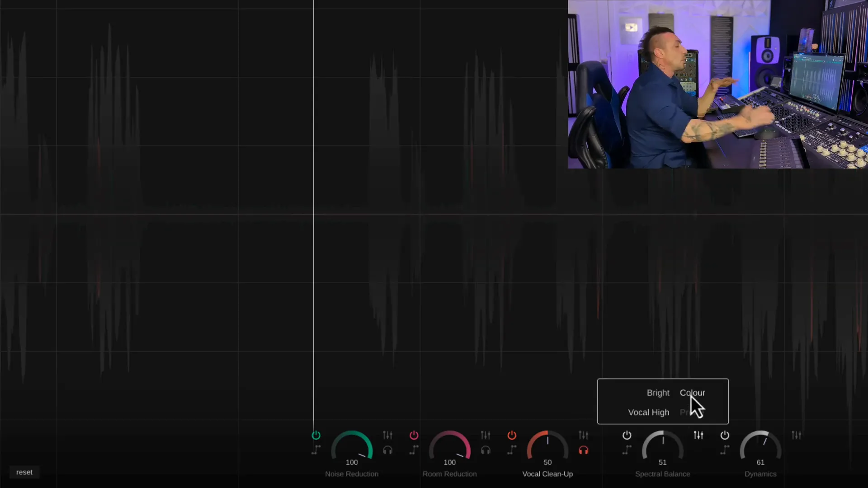Turn off Vocal Clean-Up power icon
Image resolution: width=868 pixels, height=488 pixels.
(512, 435)
